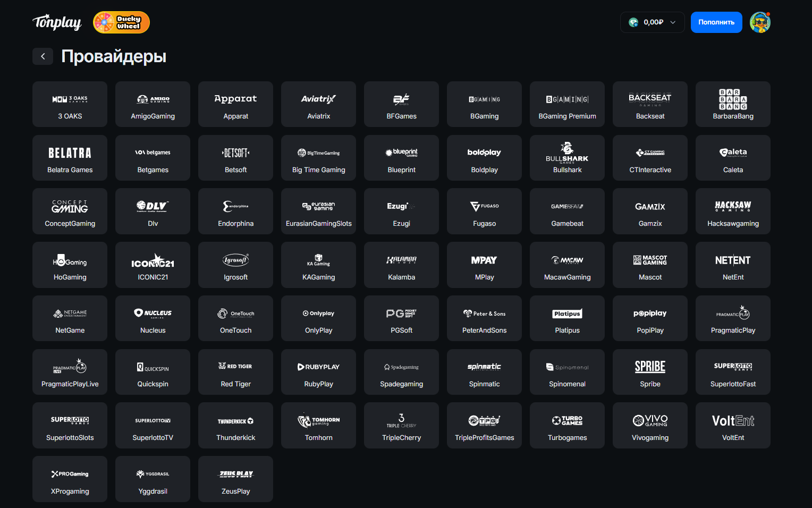Open the Belatra Games provider

[70, 158]
